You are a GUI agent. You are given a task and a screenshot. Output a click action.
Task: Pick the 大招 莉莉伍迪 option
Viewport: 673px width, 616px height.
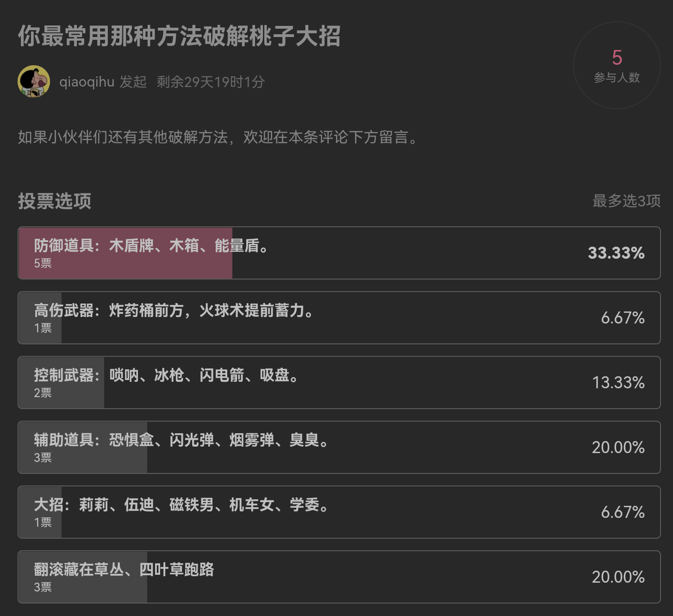(x=339, y=512)
